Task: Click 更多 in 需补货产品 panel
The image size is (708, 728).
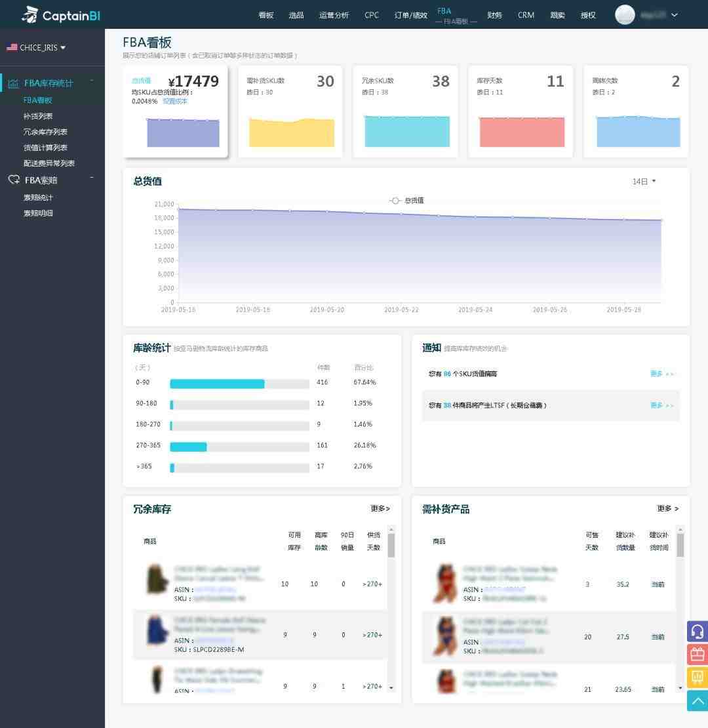Action: click(x=667, y=509)
